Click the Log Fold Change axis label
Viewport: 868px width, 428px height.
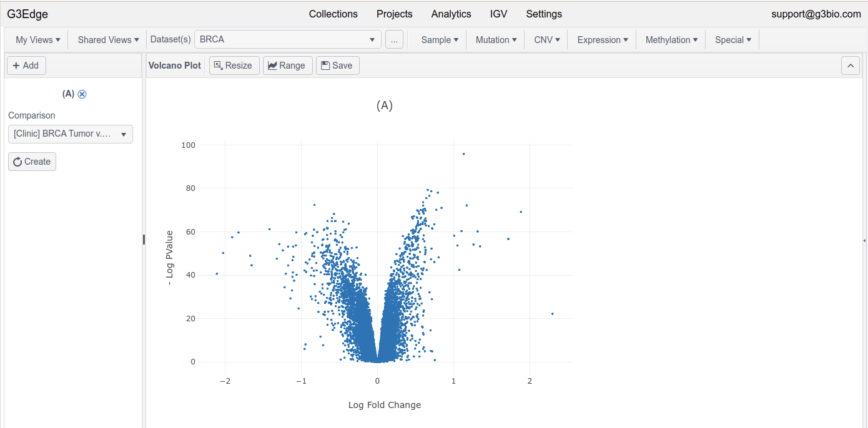click(x=385, y=405)
